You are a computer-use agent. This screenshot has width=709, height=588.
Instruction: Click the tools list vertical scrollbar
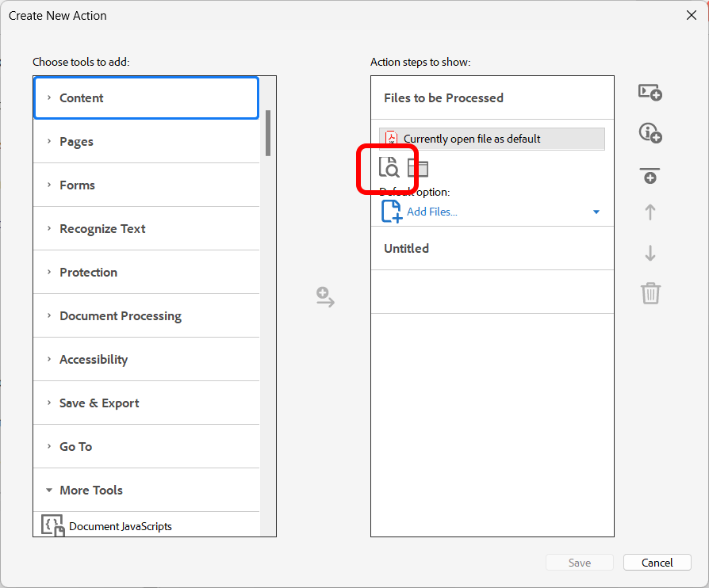coord(268,133)
